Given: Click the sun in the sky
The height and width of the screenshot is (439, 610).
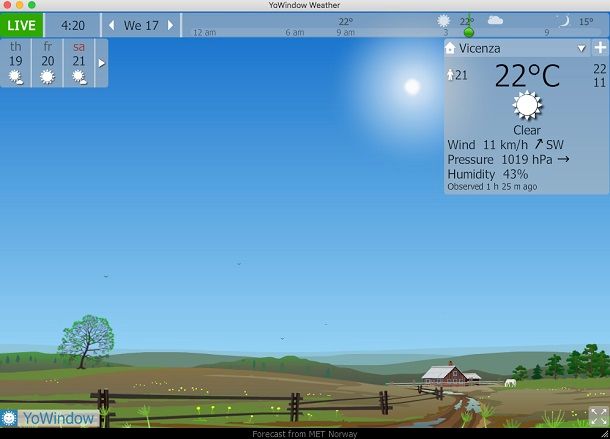Looking at the screenshot, I should pyautogui.click(x=412, y=86).
